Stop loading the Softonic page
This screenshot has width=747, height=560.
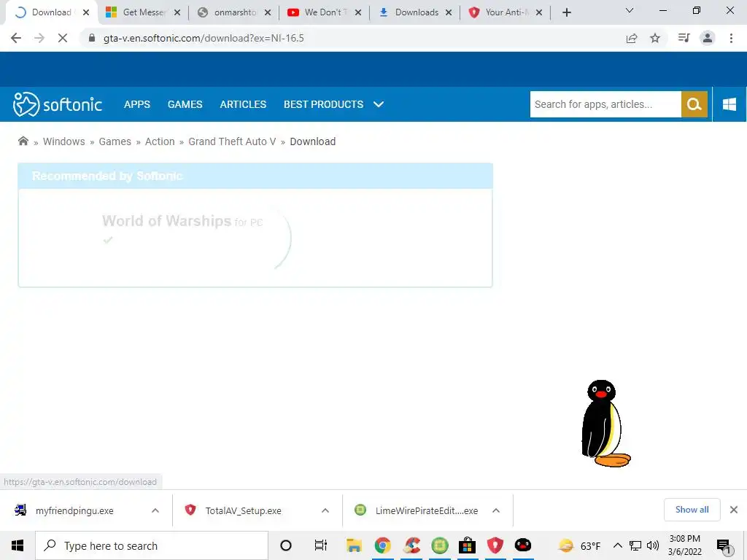tap(63, 38)
